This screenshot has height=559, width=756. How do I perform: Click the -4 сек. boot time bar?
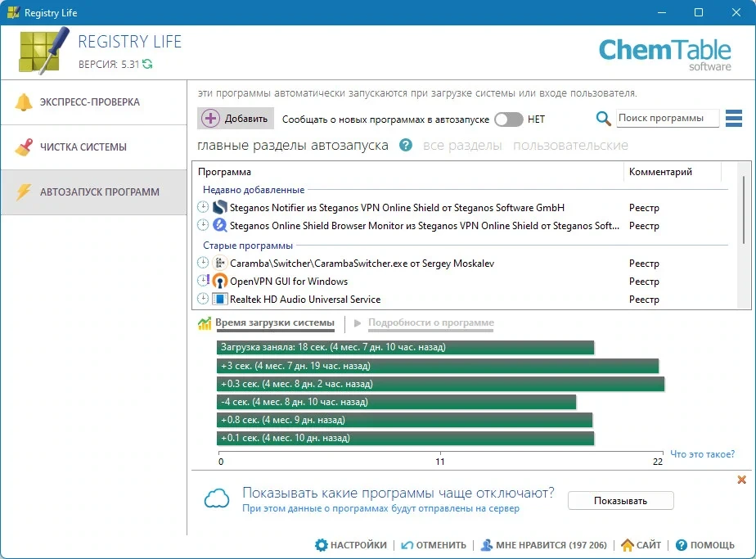396,402
